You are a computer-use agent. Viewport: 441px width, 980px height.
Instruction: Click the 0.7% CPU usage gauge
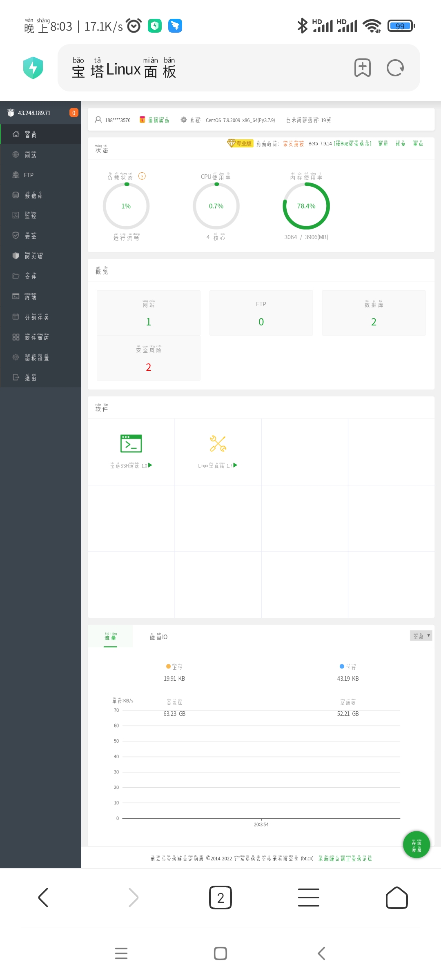pos(216,206)
